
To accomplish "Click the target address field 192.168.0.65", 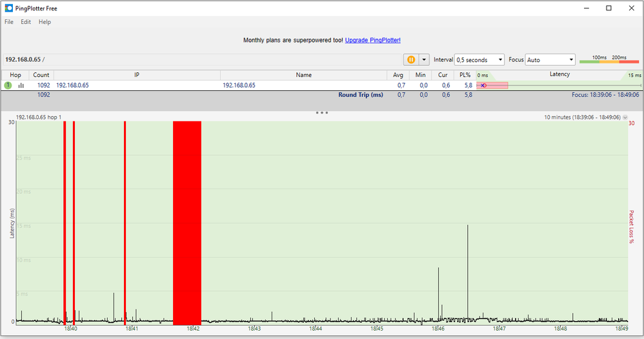I will coord(201,59).
